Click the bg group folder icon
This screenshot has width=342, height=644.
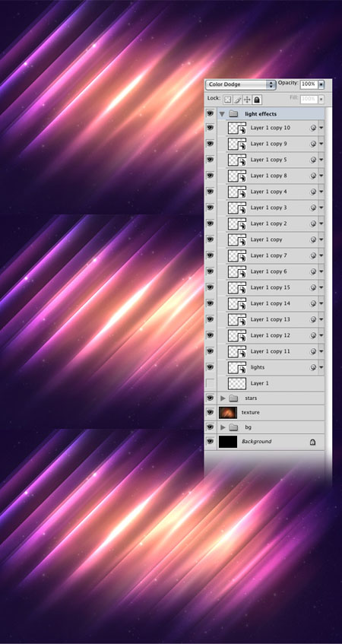233,427
